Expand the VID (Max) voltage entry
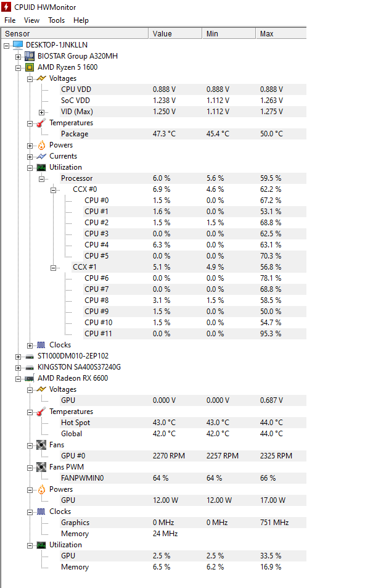This screenshot has width=373, height=588. 41,112
